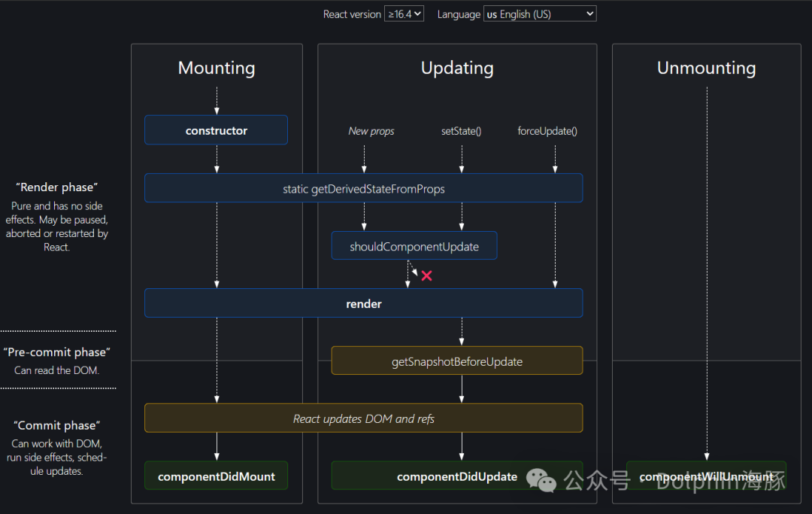Click the constructor lifecycle box

pyautogui.click(x=216, y=130)
